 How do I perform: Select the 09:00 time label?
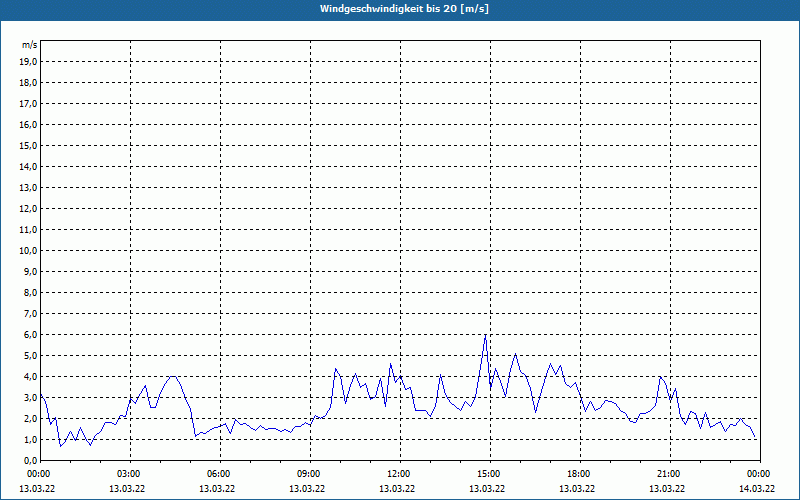pos(310,474)
